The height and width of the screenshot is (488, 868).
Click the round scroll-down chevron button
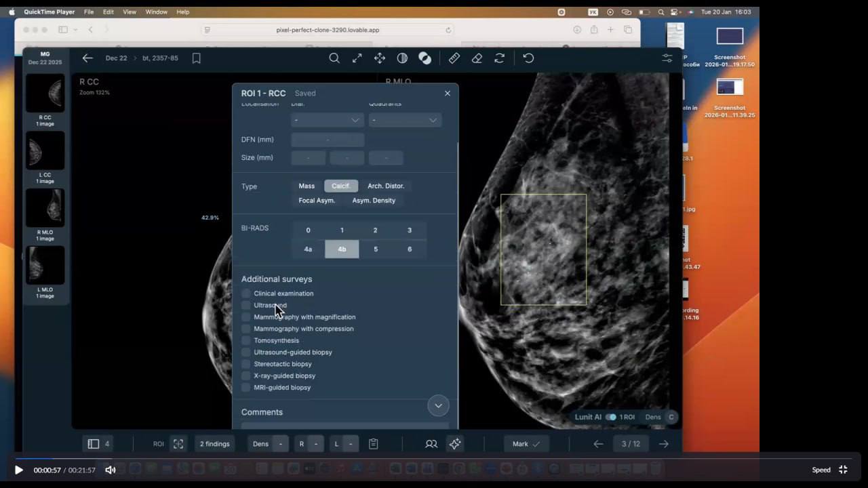click(x=438, y=405)
